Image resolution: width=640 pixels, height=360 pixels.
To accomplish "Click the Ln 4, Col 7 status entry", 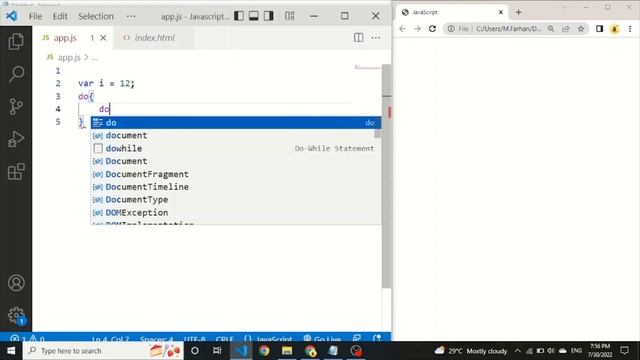I will click(x=110, y=338).
